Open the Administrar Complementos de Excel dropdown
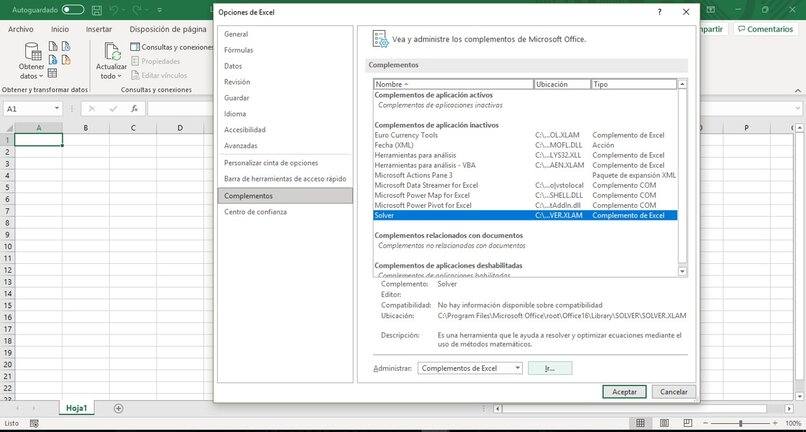This screenshot has height=432, width=806. [x=470, y=368]
